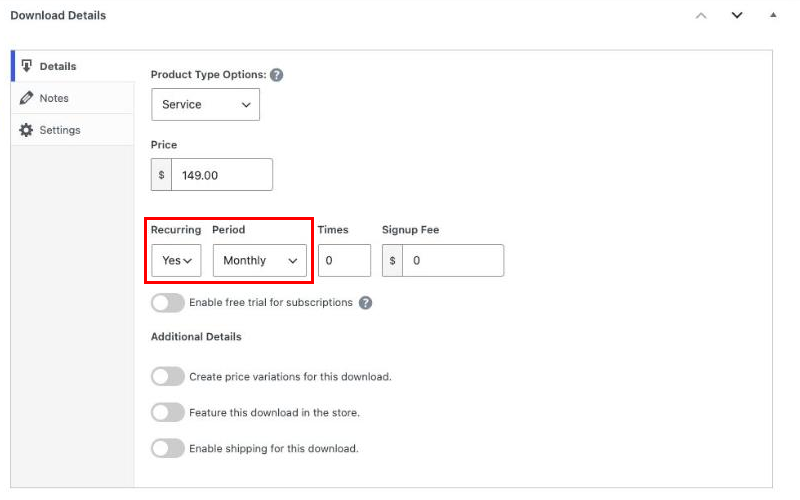
Task: Click the Settings gear icon
Action: click(26, 130)
